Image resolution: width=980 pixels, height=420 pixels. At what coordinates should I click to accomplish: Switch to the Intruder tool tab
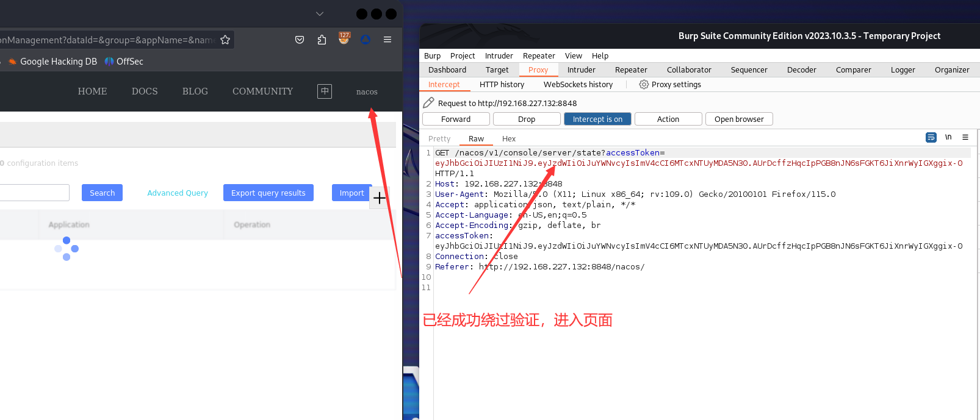[582, 70]
